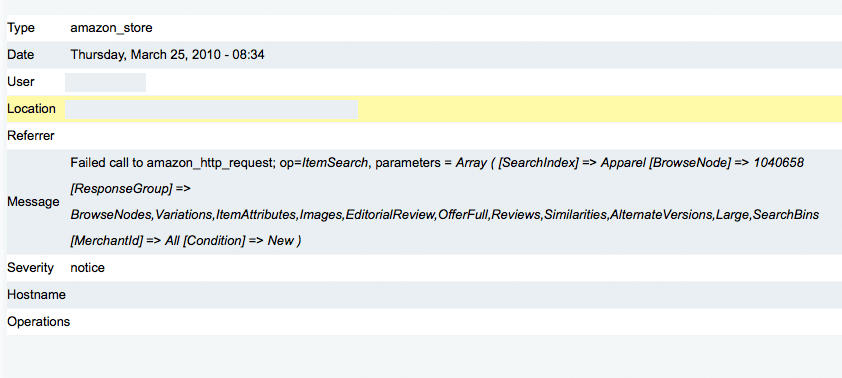
Task: Select the notice severity value
Action: [x=88, y=268]
